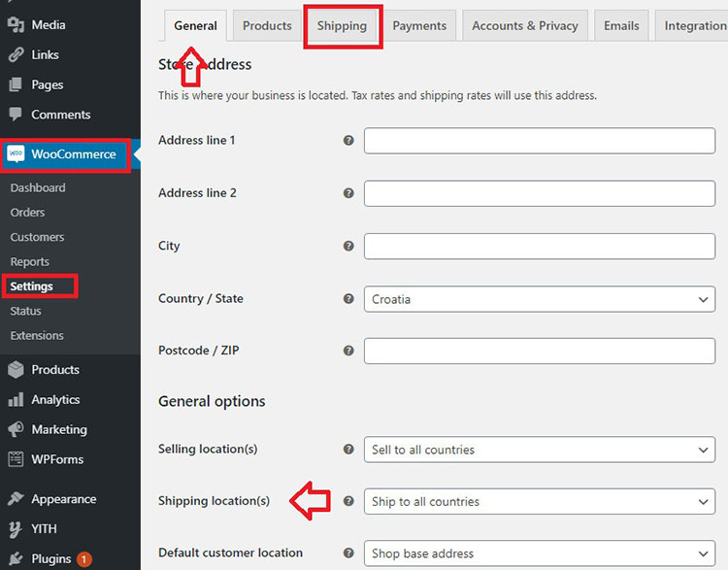
Task: Click the Marketing megaphone icon
Action: coord(16,429)
